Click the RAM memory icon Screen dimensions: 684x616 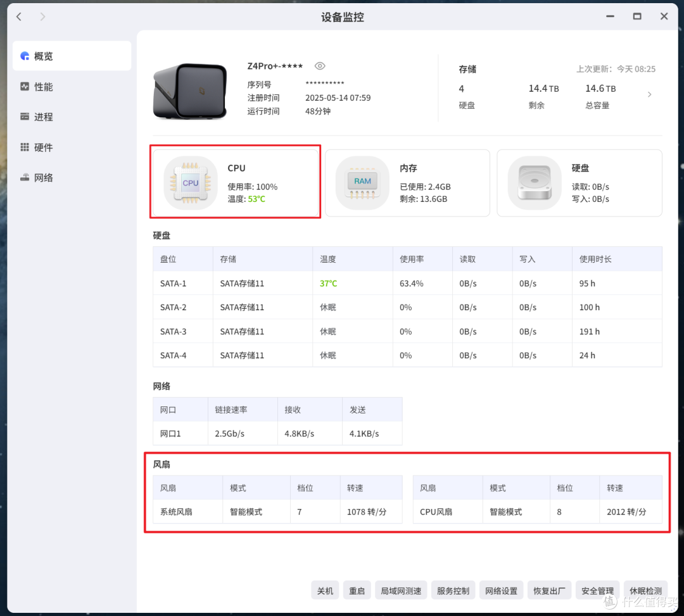[362, 183]
